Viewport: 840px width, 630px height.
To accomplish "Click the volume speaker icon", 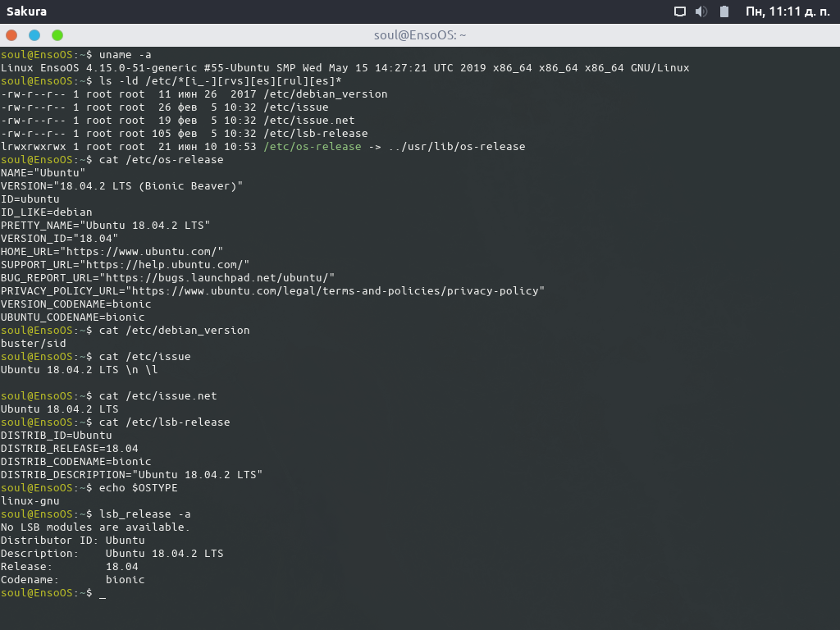I will (x=701, y=11).
